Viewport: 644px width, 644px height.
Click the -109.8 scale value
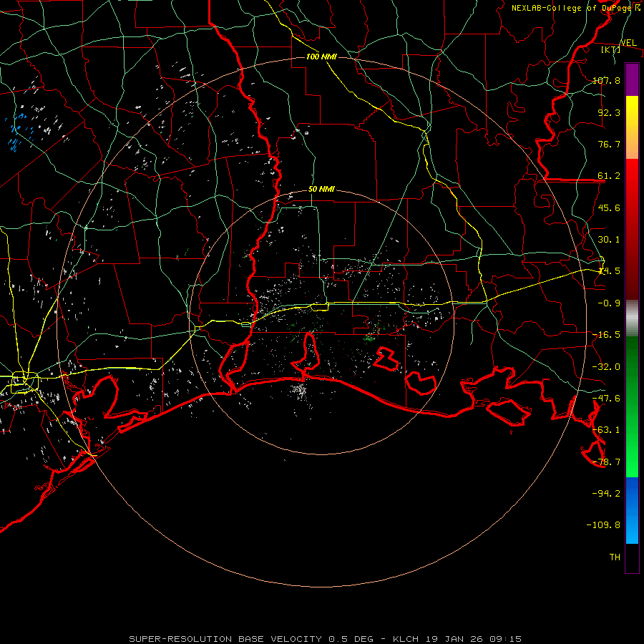point(604,525)
